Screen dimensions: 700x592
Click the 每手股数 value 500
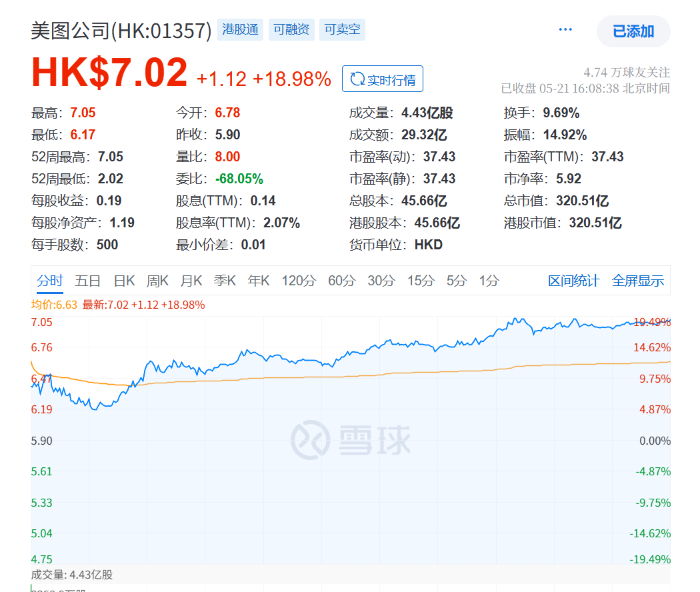click(107, 245)
